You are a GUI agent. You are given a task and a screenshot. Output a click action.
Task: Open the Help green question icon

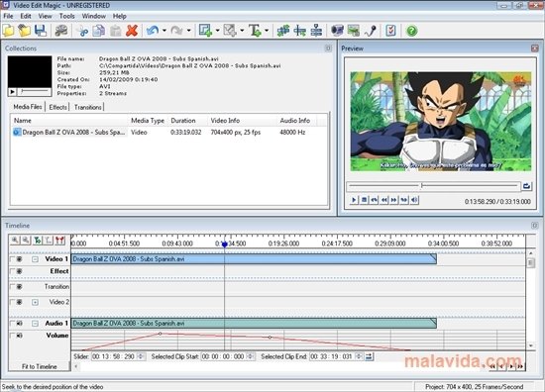[411, 31]
